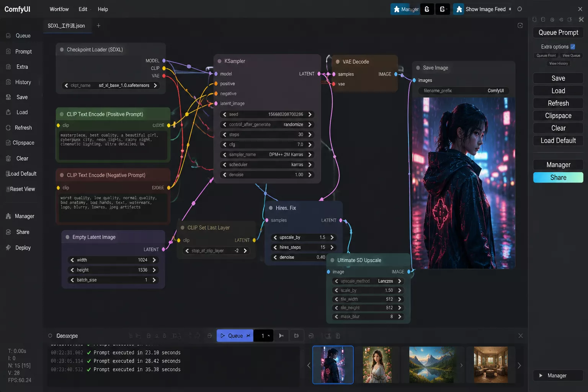
Task: Collapse the KSampler node via its title dot
Action: click(220, 61)
